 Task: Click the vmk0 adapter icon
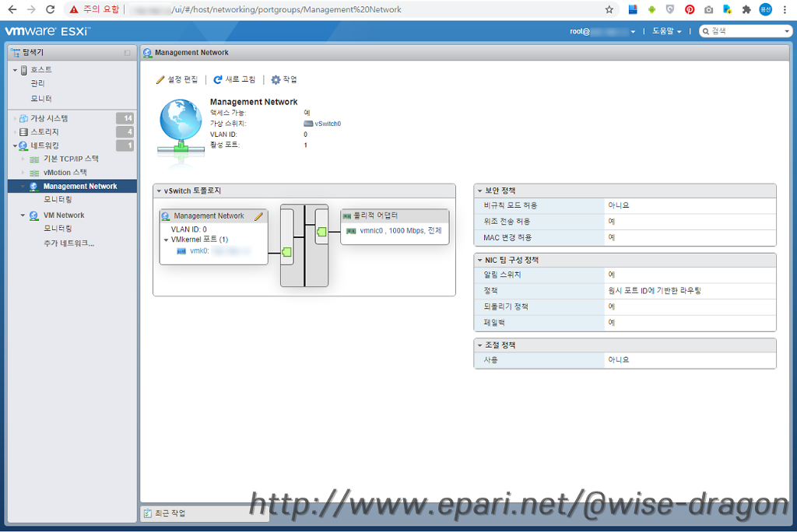pos(181,251)
